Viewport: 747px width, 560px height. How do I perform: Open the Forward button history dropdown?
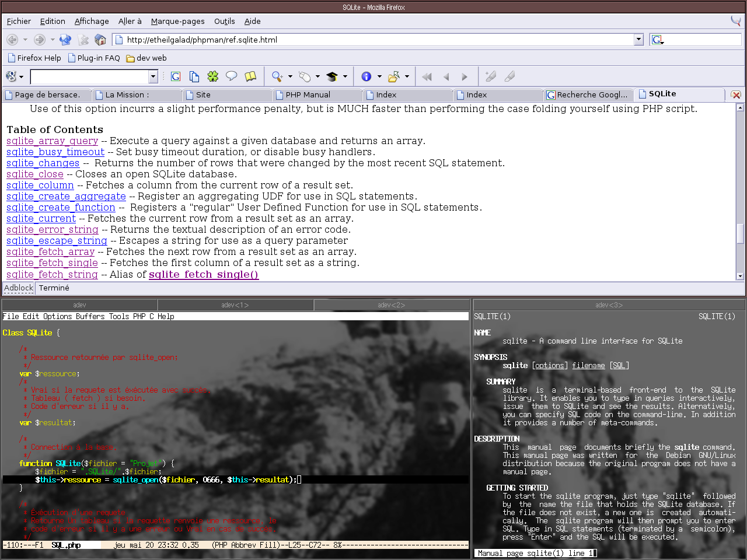tap(53, 40)
